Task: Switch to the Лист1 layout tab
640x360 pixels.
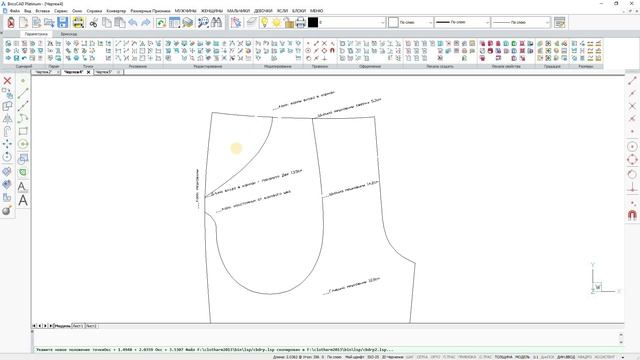Action: coord(78,326)
